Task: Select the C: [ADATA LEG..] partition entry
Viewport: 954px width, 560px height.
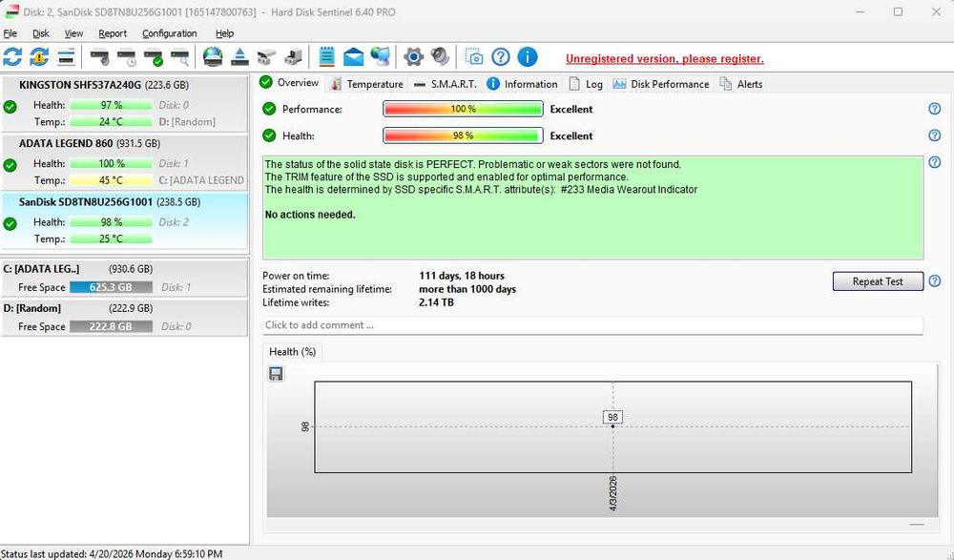Action: click(x=125, y=279)
